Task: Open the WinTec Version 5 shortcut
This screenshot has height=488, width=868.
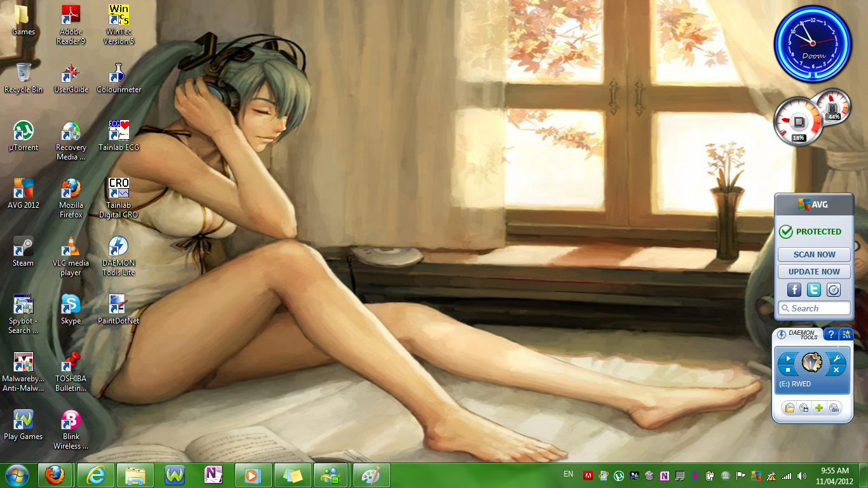Action: [119, 25]
